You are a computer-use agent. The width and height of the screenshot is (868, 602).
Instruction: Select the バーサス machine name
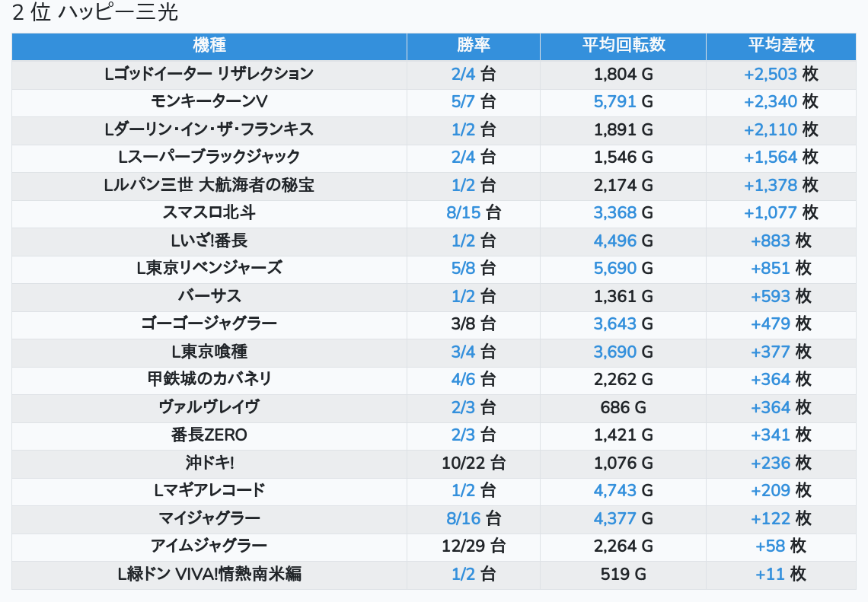(209, 296)
